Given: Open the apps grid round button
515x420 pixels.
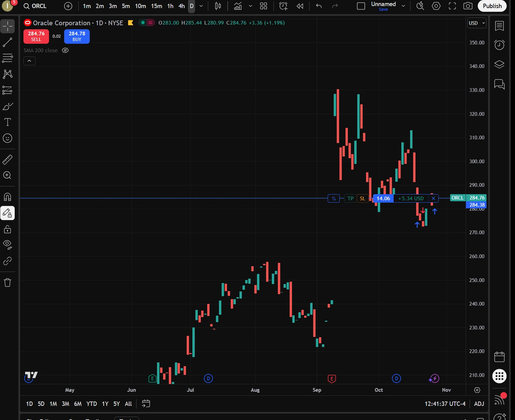Looking at the screenshot, I should [499, 376].
